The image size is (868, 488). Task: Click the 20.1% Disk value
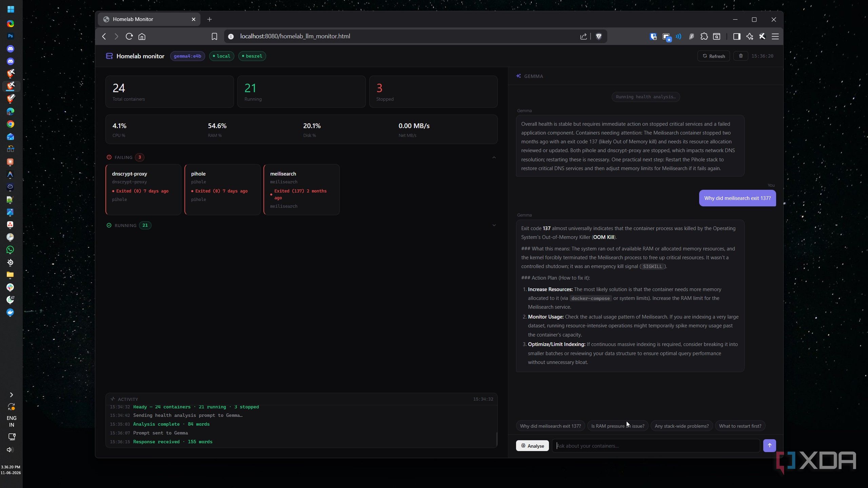click(x=312, y=126)
